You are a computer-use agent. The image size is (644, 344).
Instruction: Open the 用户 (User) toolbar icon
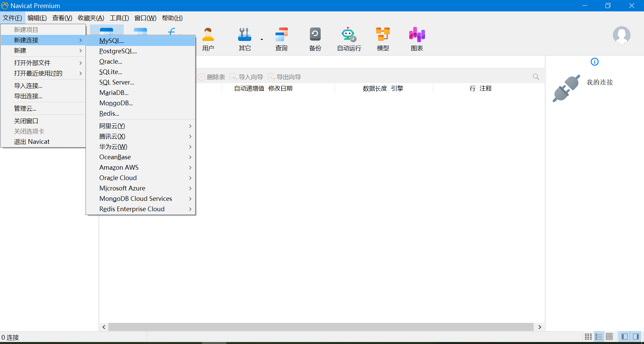(208, 39)
